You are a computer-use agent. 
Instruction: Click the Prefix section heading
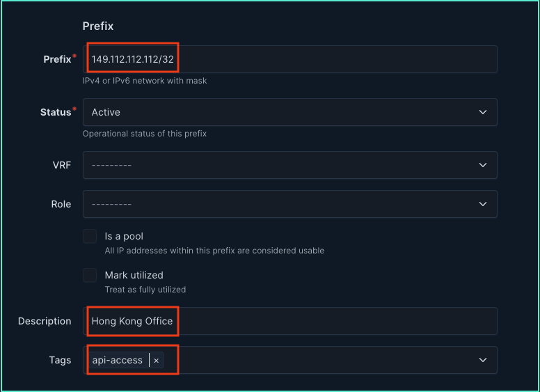coord(98,26)
